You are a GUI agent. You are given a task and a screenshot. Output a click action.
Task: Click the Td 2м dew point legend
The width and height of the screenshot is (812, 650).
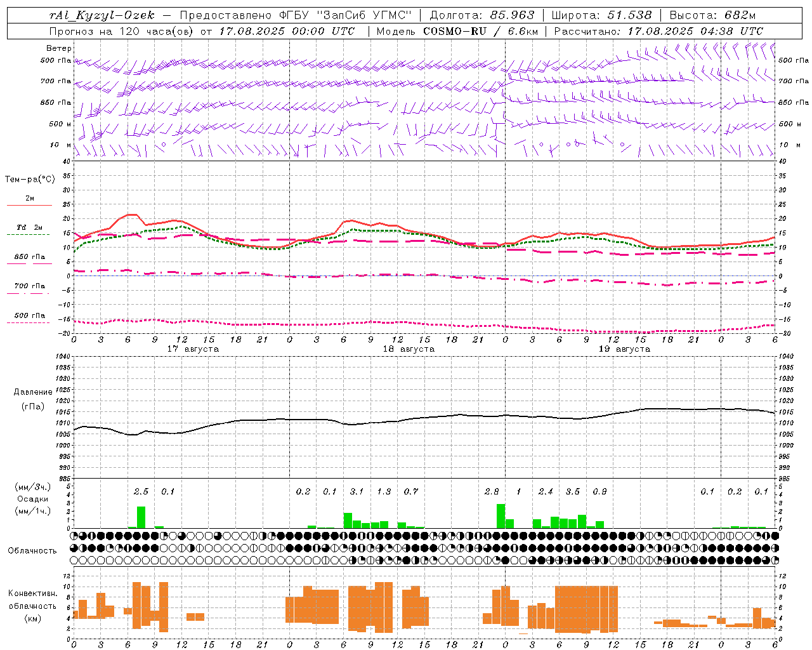click(x=29, y=228)
